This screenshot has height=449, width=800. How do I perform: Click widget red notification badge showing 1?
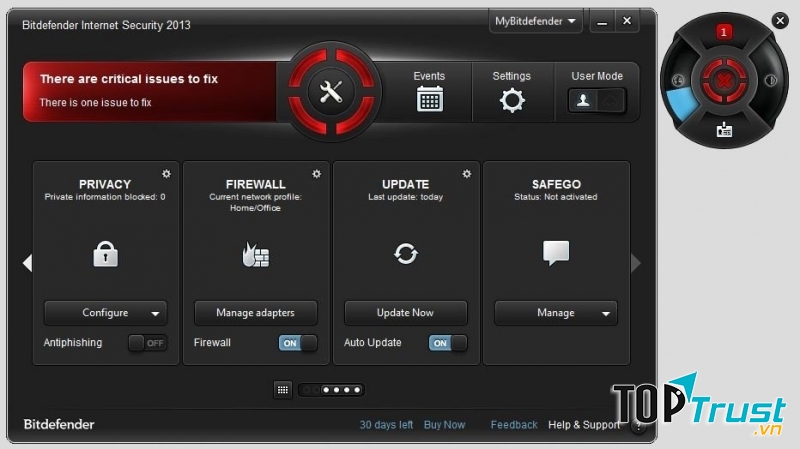pos(723,32)
